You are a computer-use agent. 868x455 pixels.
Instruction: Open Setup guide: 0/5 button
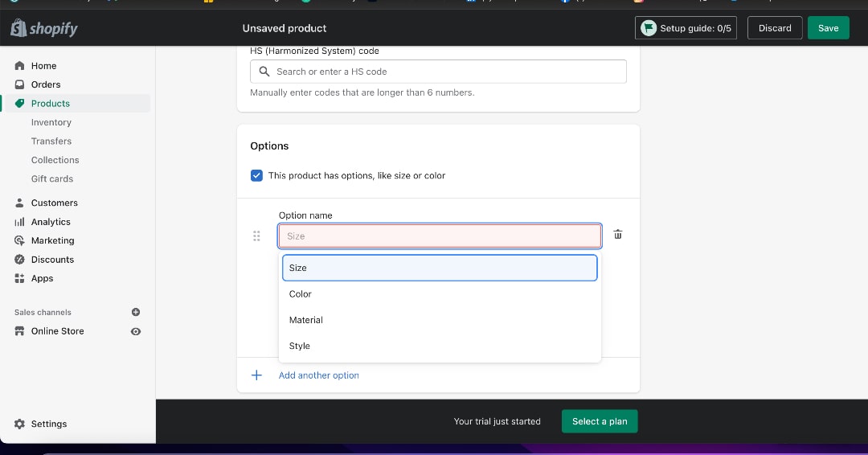(686, 28)
